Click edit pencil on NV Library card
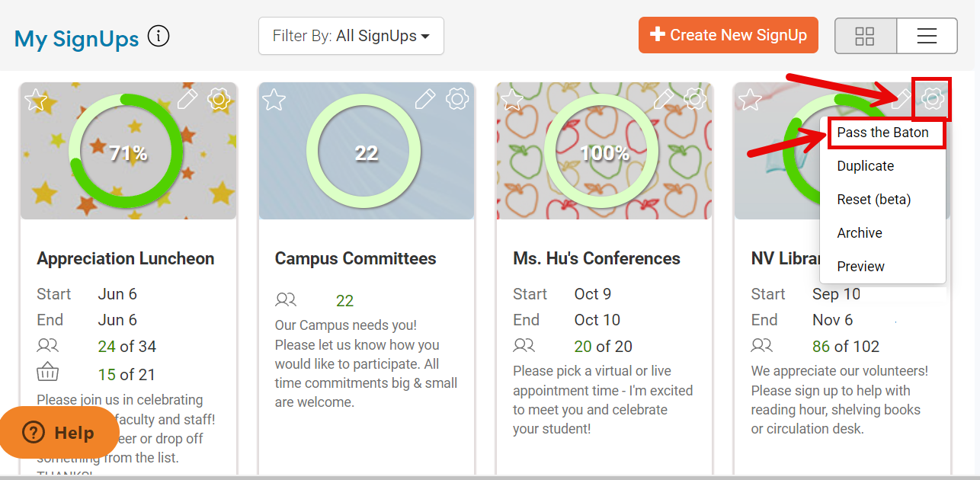 (x=902, y=98)
